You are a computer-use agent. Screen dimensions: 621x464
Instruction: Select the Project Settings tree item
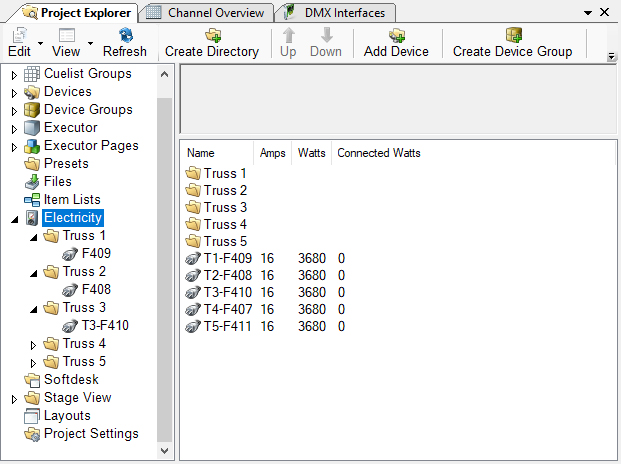(x=91, y=434)
